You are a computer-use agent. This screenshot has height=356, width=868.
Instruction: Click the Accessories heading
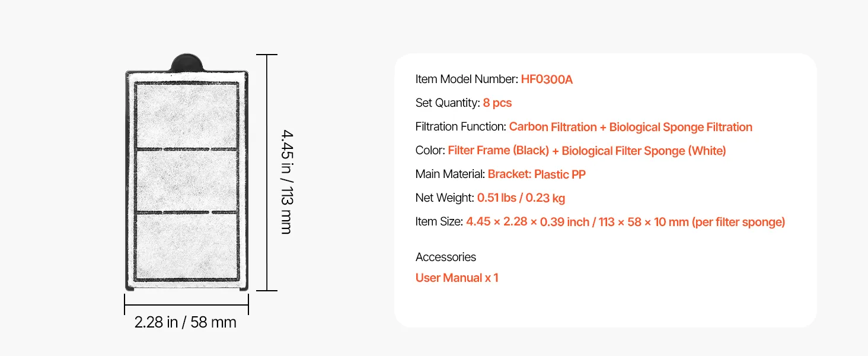pos(446,257)
